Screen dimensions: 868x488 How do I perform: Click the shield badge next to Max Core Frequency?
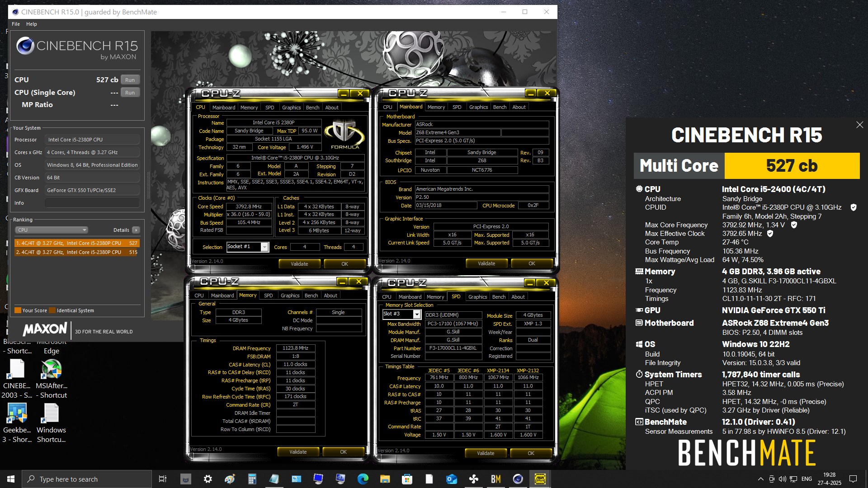tap(793, 225)
